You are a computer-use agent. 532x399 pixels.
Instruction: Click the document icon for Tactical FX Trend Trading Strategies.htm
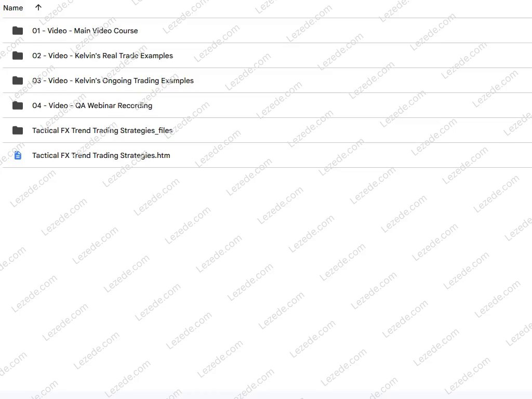(x=18, y=155)
